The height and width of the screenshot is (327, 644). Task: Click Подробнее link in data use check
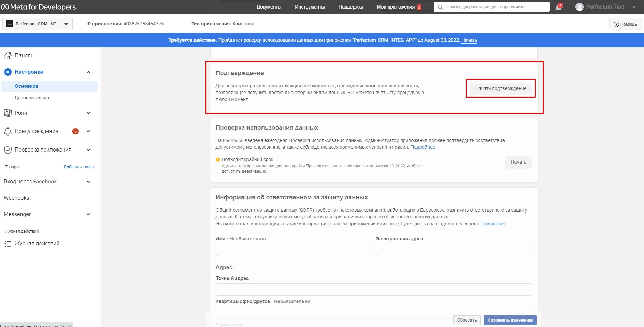tap(423, 147)
